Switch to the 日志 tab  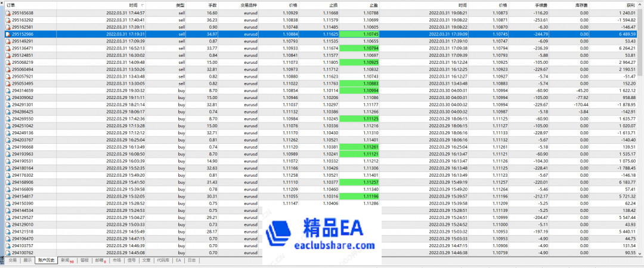(x=191, y=260)
